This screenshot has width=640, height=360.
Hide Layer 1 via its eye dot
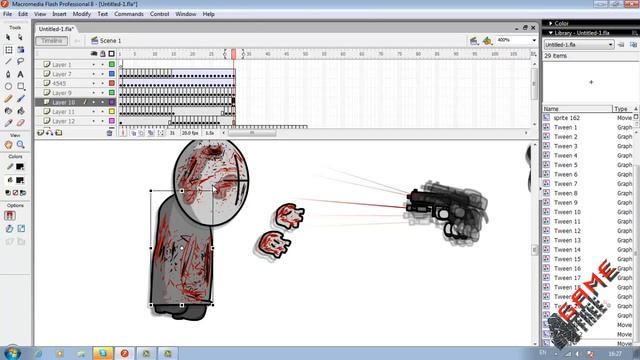[x=93, y=64]
